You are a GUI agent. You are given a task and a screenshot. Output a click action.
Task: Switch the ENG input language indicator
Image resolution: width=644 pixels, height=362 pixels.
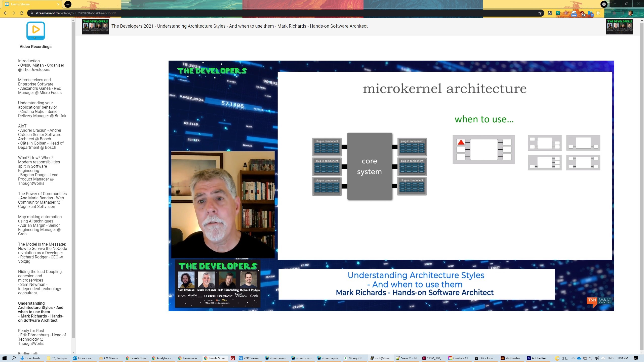click(611, 358)
